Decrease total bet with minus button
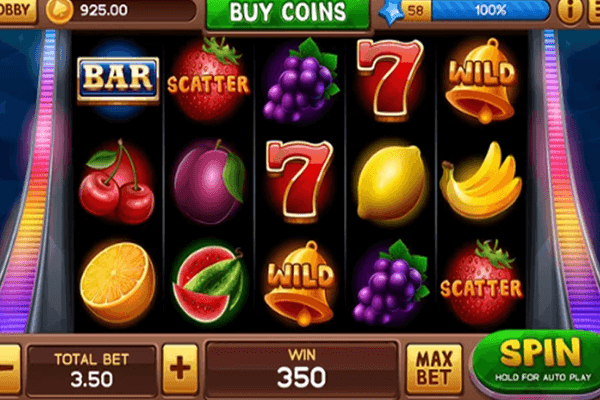Image resolution: width=600 pixels, height=400 pixels. point(8,368)
